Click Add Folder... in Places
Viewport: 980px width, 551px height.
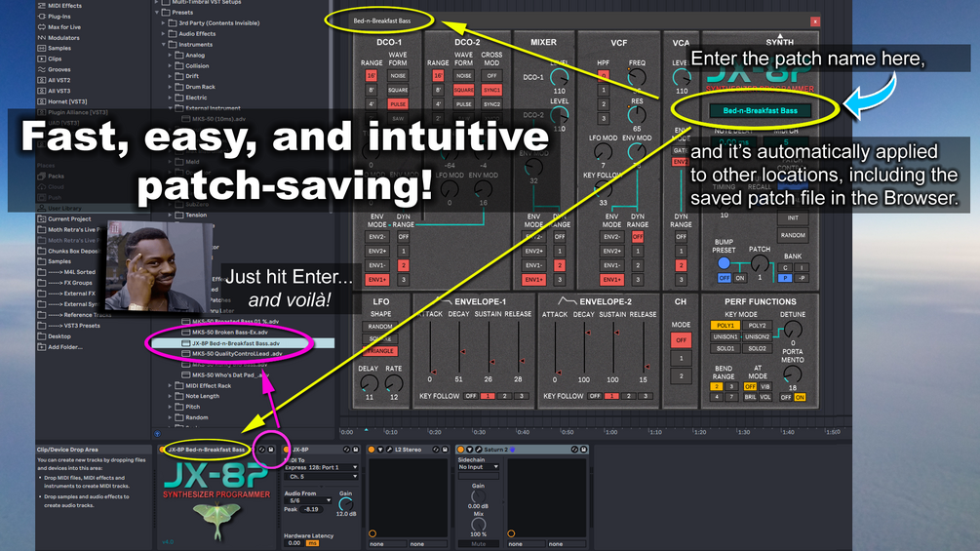coord(60,347)
